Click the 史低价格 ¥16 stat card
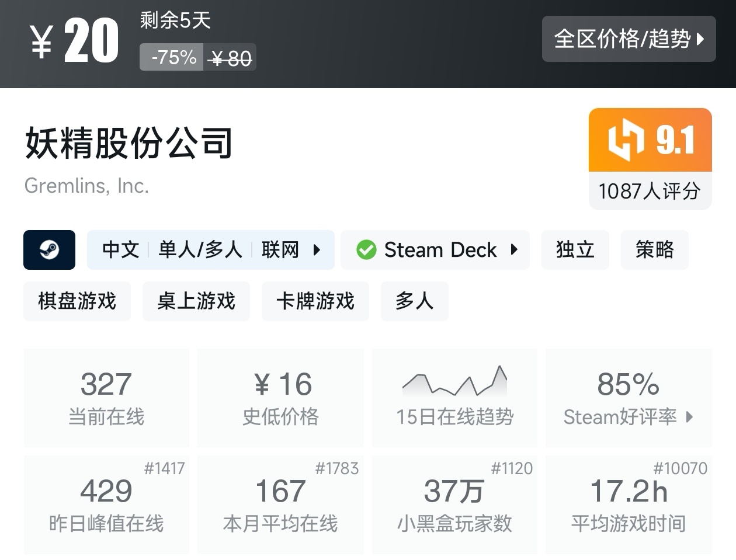736x560 pixels. pos(280,397)
